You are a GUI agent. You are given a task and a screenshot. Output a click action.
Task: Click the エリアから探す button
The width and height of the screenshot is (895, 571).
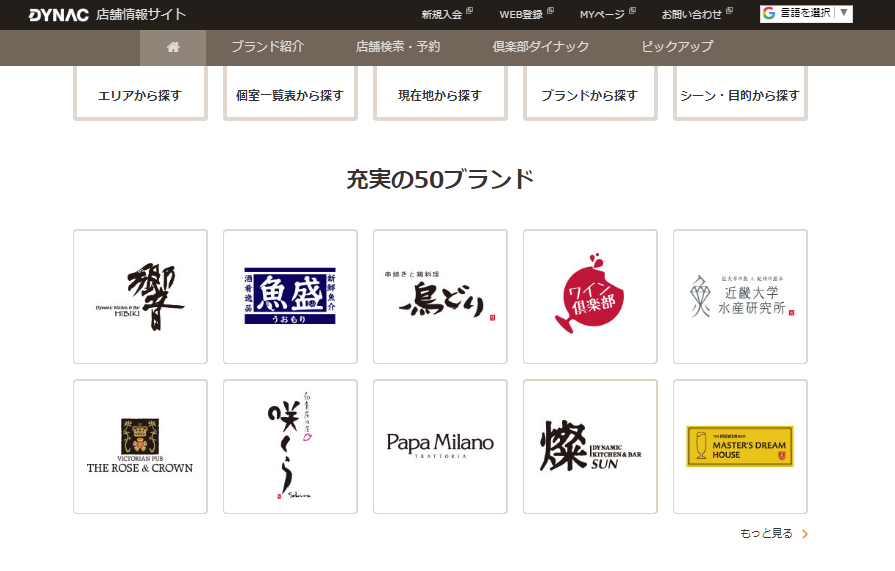pos(140,95)
